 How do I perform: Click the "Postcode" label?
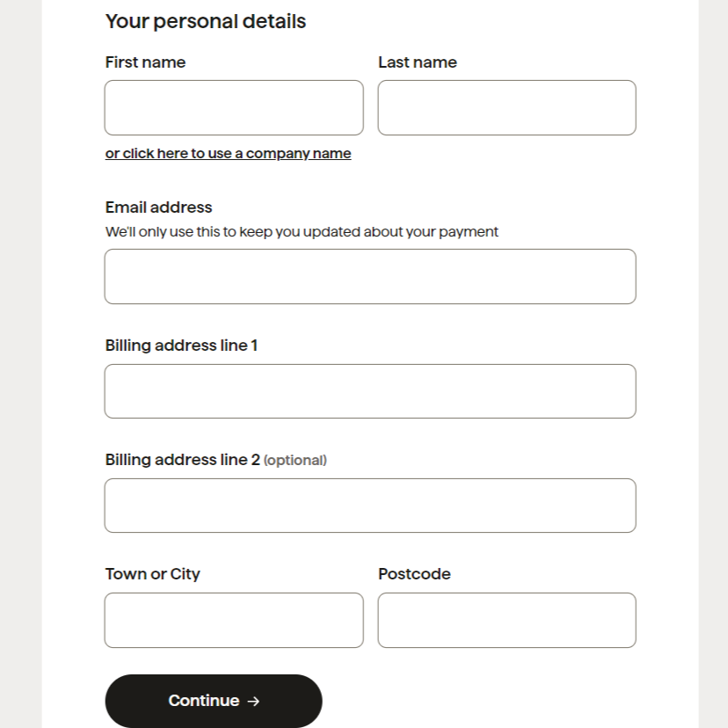pos(414,574)
